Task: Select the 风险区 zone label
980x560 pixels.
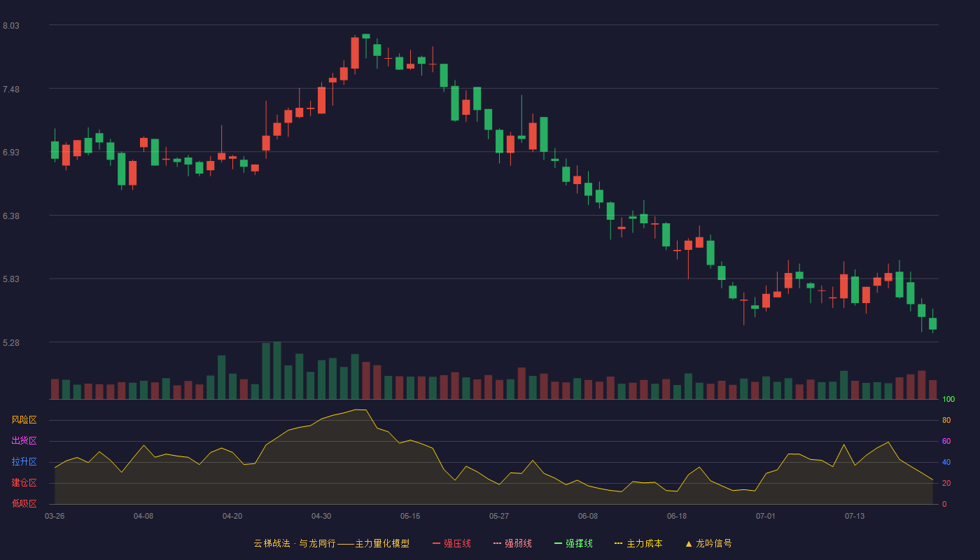Action: (x=24, y=420)
